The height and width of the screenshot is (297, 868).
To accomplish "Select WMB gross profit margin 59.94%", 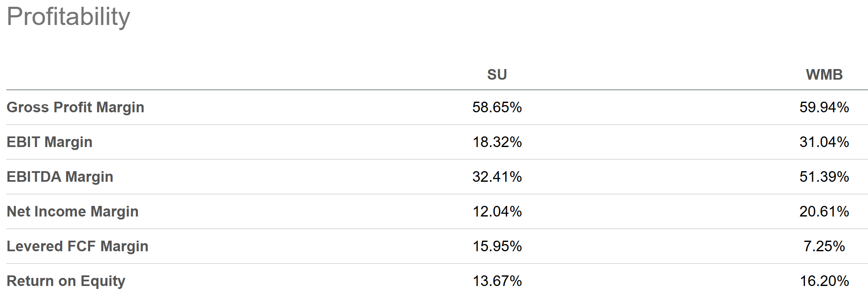I will [824, 107].
